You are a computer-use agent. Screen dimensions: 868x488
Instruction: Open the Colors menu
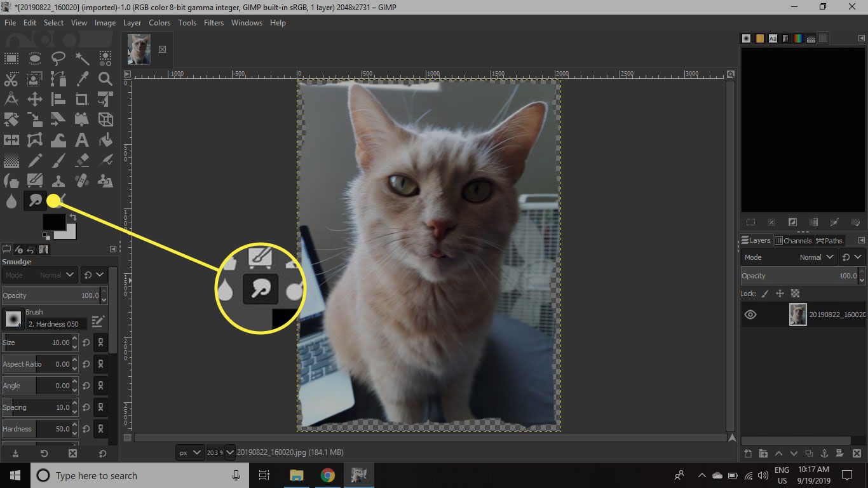(159, 23)
